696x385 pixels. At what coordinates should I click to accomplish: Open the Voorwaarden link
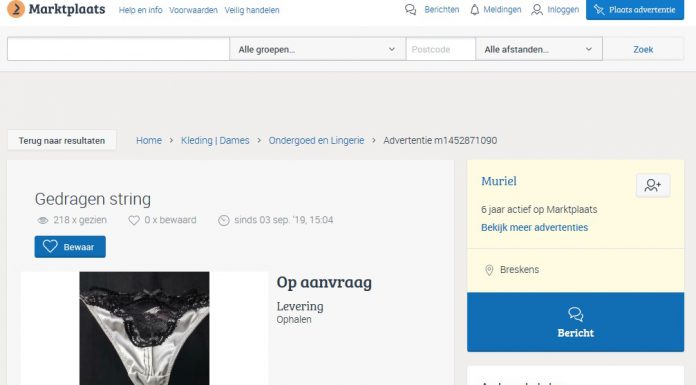pyautogui.click(x=193, y=10)
